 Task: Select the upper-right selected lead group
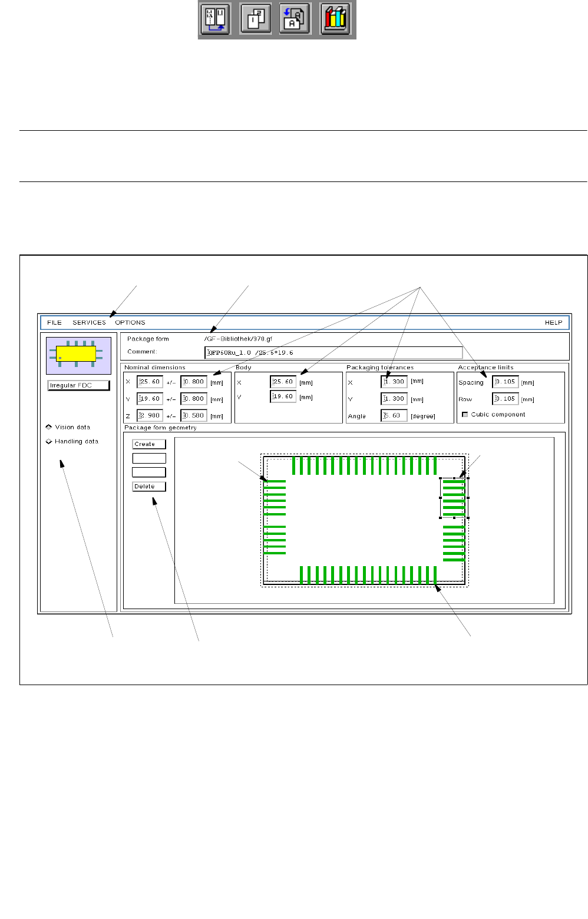(x=454, y=498)
